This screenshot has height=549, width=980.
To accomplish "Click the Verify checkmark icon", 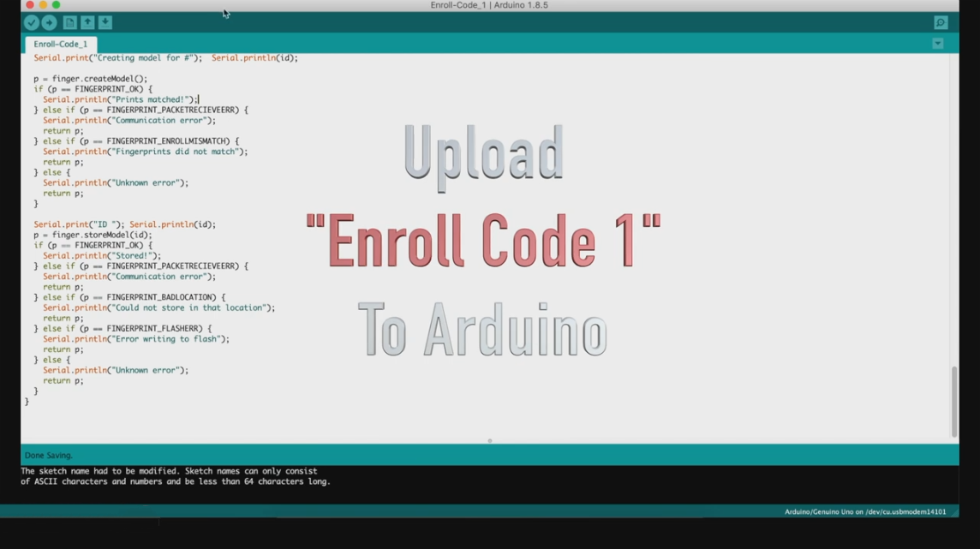I will tap(31, 22).
